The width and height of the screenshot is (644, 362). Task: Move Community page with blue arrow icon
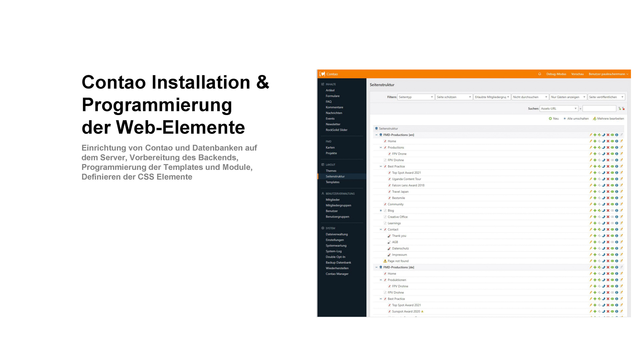coord(603,204)
